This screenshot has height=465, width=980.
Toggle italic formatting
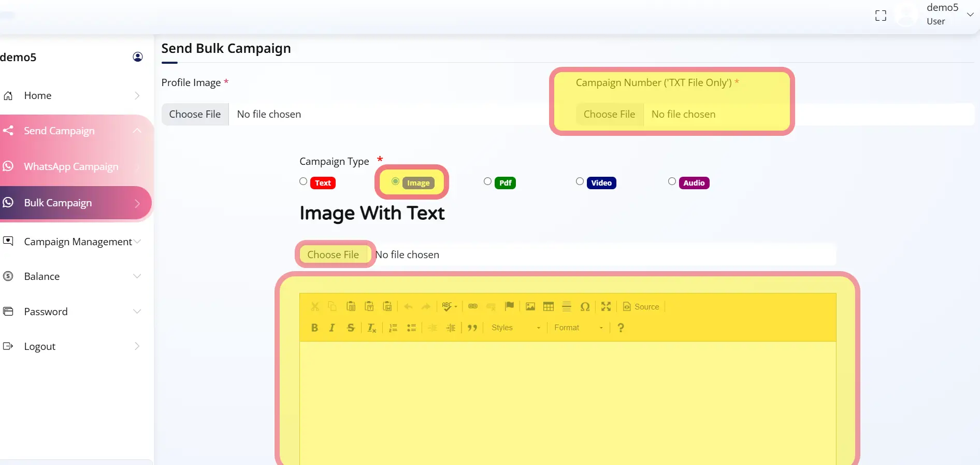point(332,328)
